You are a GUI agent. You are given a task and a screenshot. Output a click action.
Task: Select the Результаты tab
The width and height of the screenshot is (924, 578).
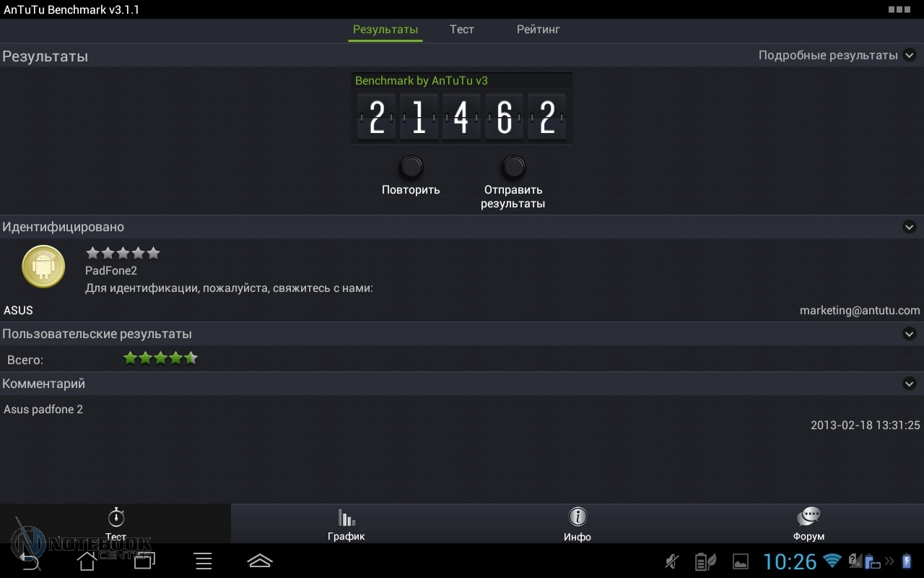[385, 30]
